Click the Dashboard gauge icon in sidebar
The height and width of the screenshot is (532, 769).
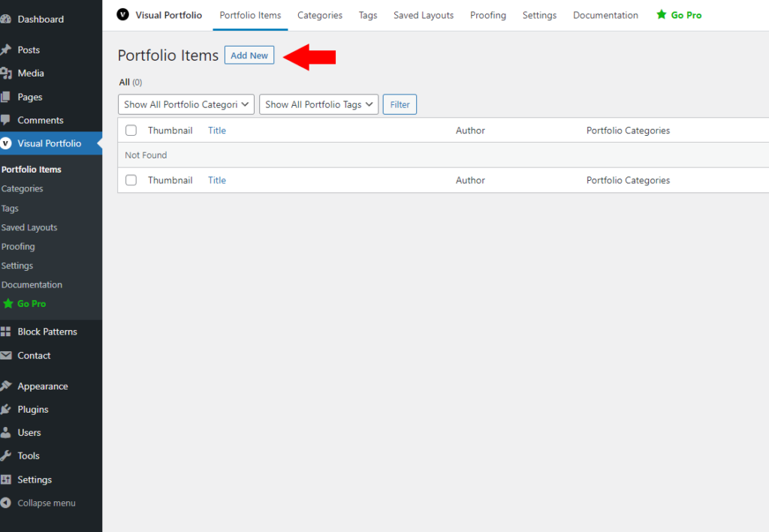click(5, 19)
